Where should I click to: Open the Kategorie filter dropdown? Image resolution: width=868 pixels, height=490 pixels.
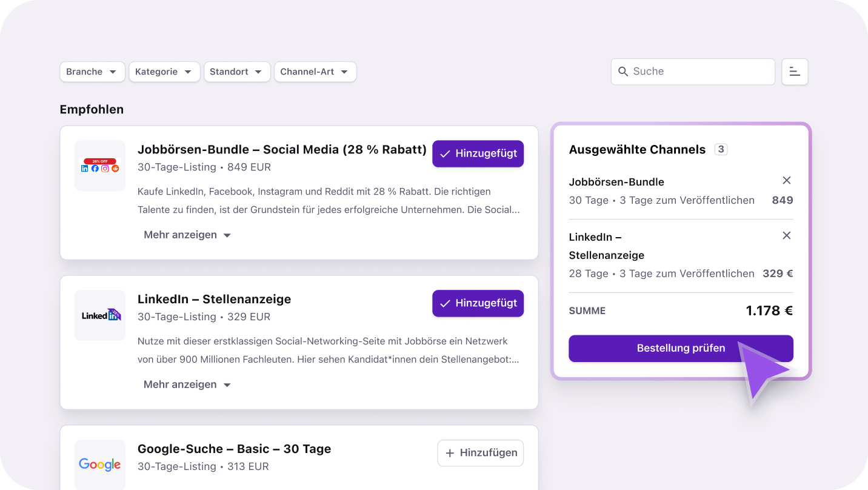164,72
